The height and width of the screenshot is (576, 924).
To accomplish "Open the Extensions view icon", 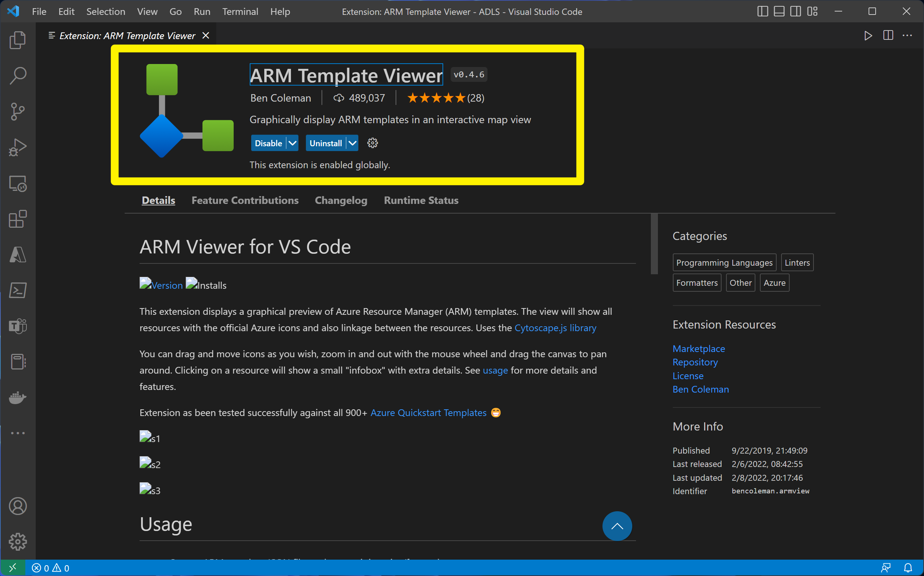I will pos(17,219).
